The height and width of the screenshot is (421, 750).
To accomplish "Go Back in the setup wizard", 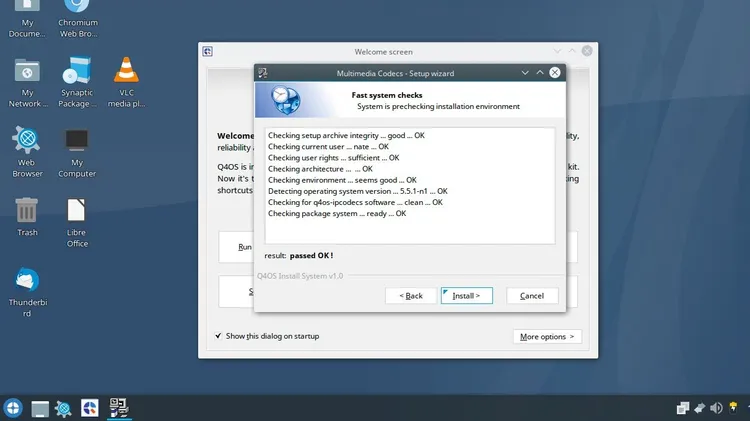I will click(x=411, y=296).
